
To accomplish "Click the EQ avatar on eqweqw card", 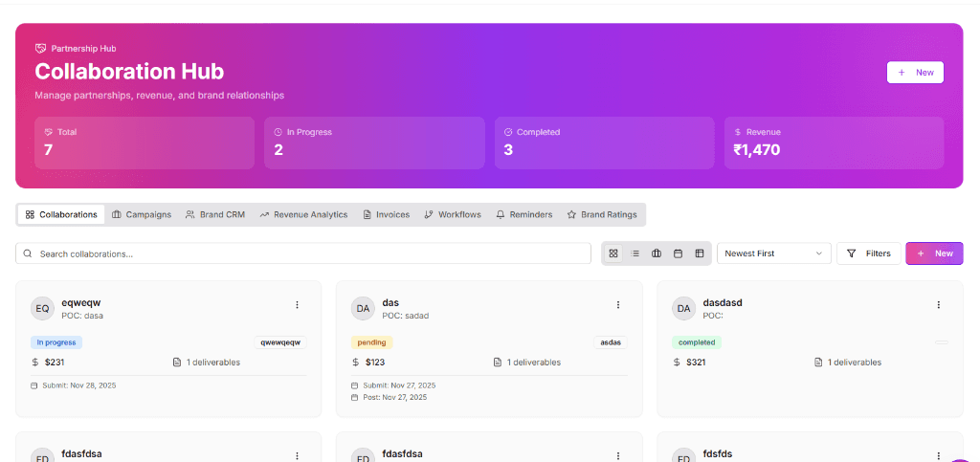I will coord(42,308).
